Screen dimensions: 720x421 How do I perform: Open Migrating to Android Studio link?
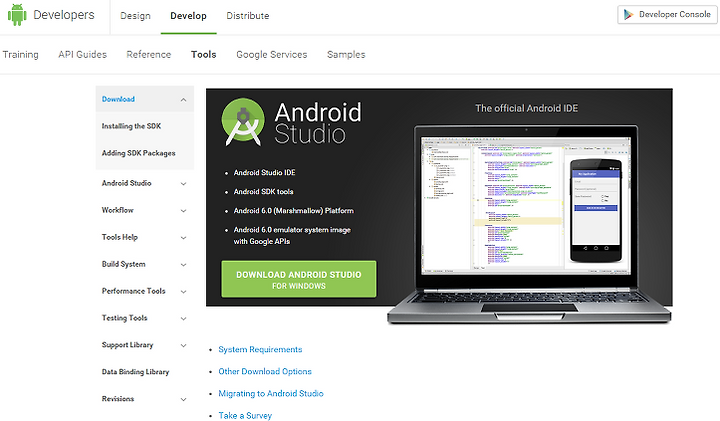point(270,394)
